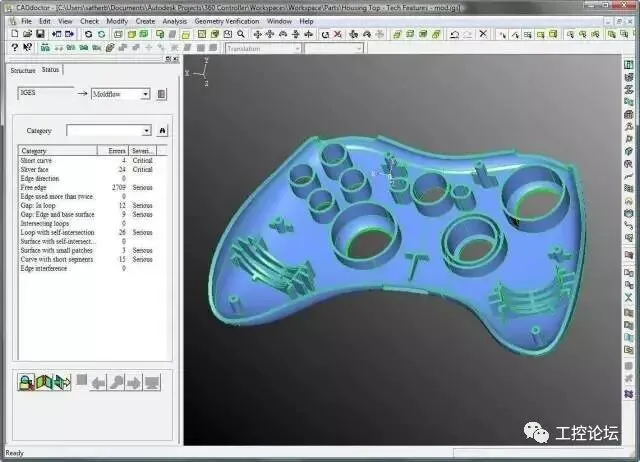The width and height of the screenshot is (640, 462).
Task: Select the 'Edge direction' row
Action: tap(93, 178)
